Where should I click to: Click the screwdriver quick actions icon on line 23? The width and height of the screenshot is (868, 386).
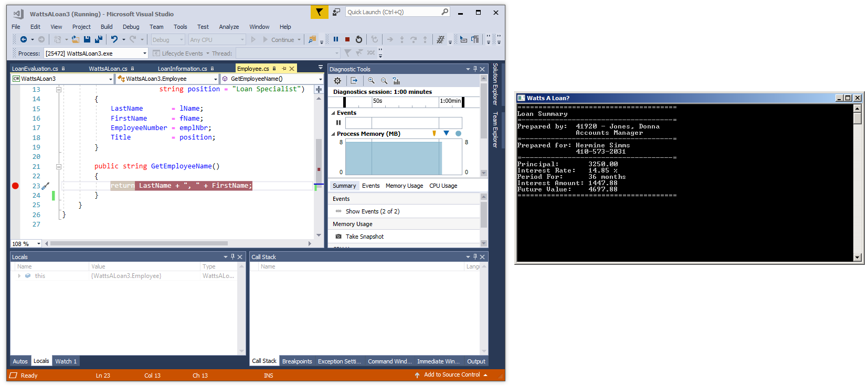[x=46, y=186]
